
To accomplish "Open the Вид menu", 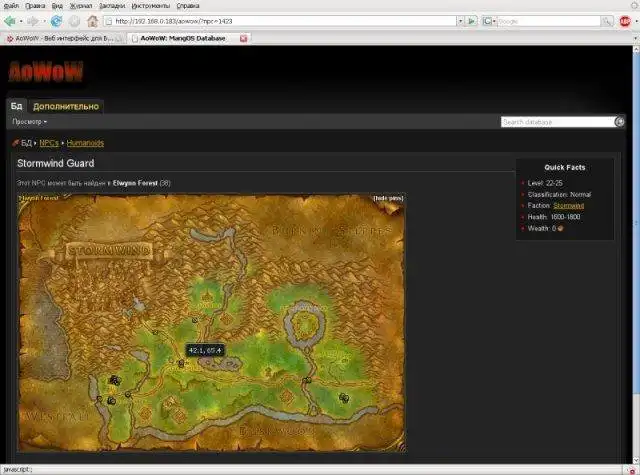I will (x=57, y=6).
